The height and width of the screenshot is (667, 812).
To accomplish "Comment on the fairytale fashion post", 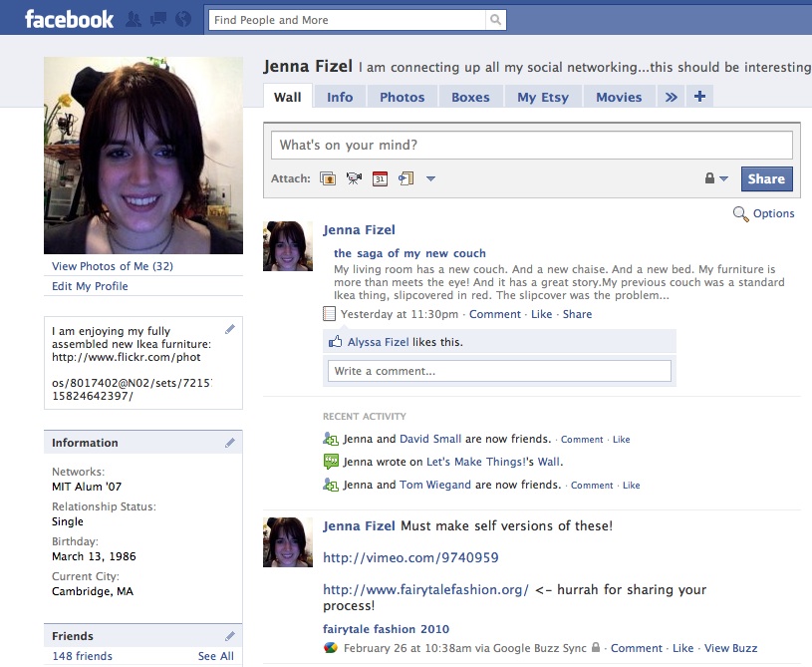I will click(x=636, y=648).
